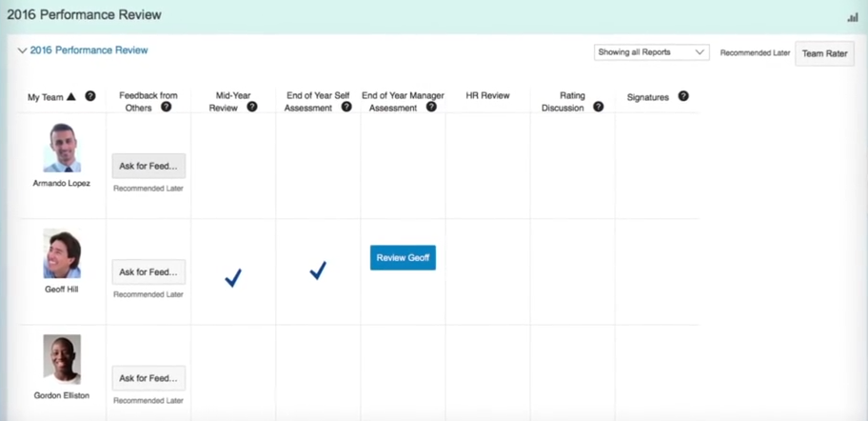Image resolution: width=868 pixels, height=421 pixels.
Task: Click Geoff Hill's Self Assessment checkmark
Action: 318,271
